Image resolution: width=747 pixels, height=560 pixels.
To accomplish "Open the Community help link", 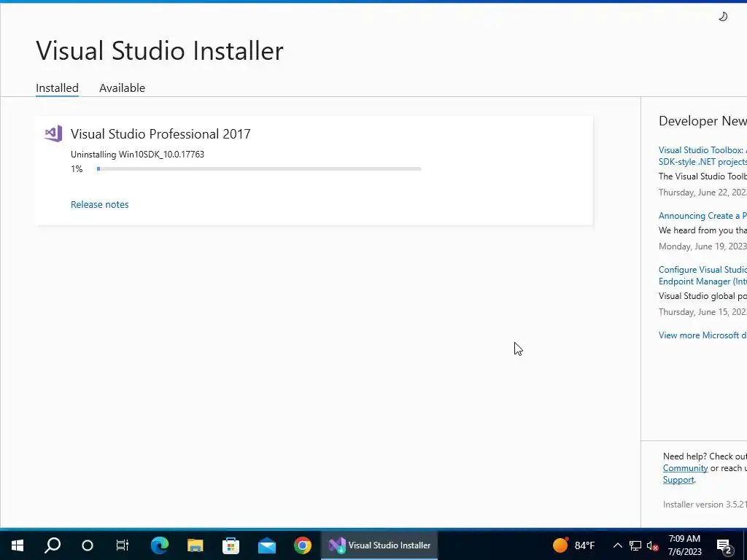I will (x=685, y=468).
